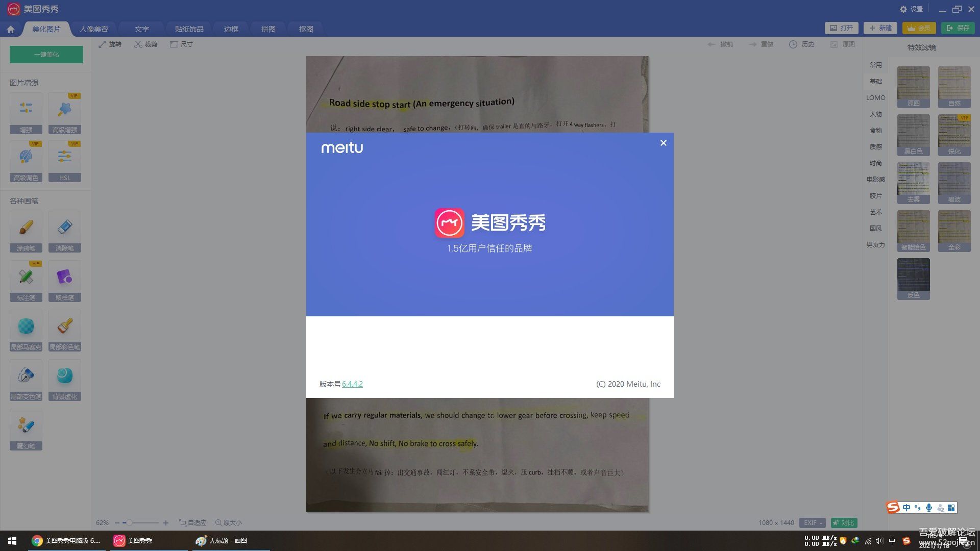Click the home icon in tab bar
The image size is (980, 551).
point(11,30)
